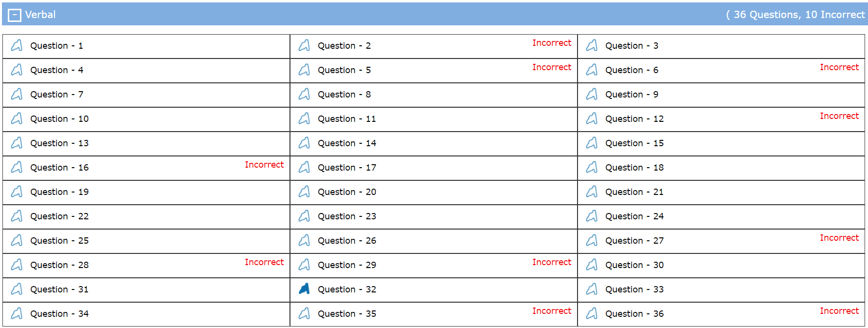Screen dimensions: 868x328
Task: Click the flag icon for Question 19
Action: coord(17,192)
